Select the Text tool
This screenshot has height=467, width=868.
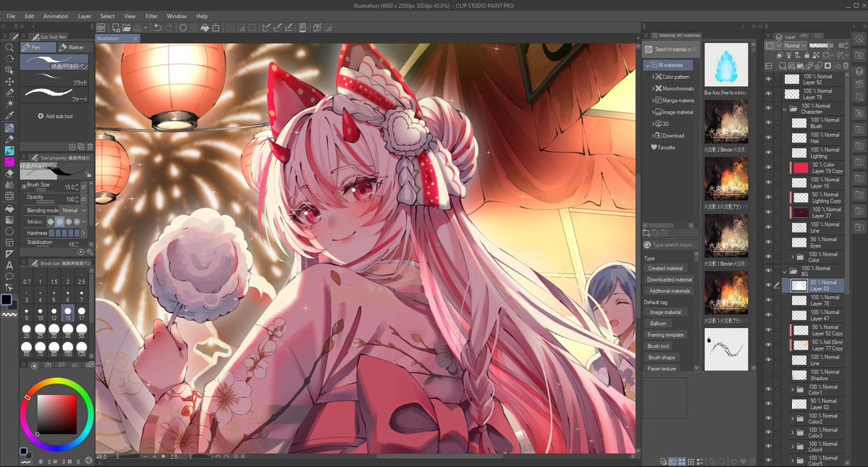(9, 265)
